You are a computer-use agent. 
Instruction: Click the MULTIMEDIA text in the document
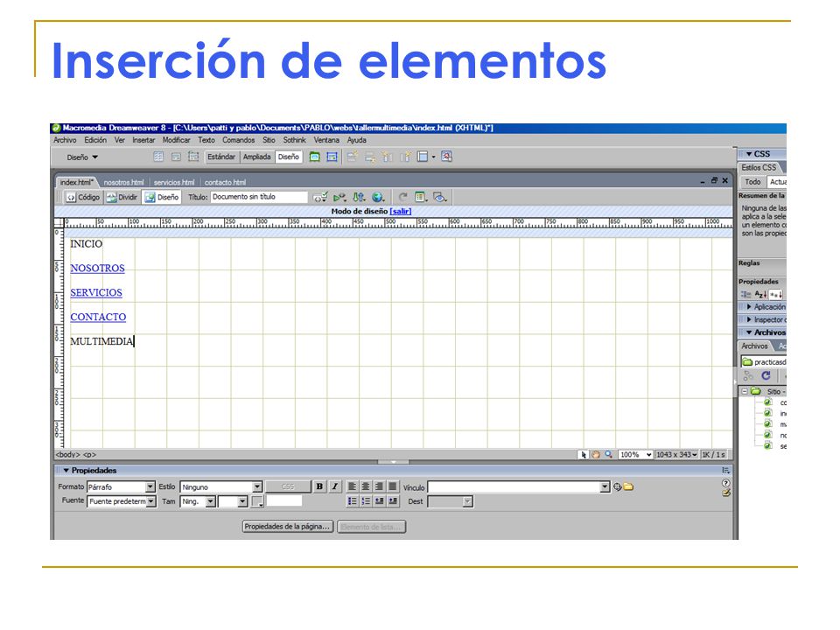101,341
